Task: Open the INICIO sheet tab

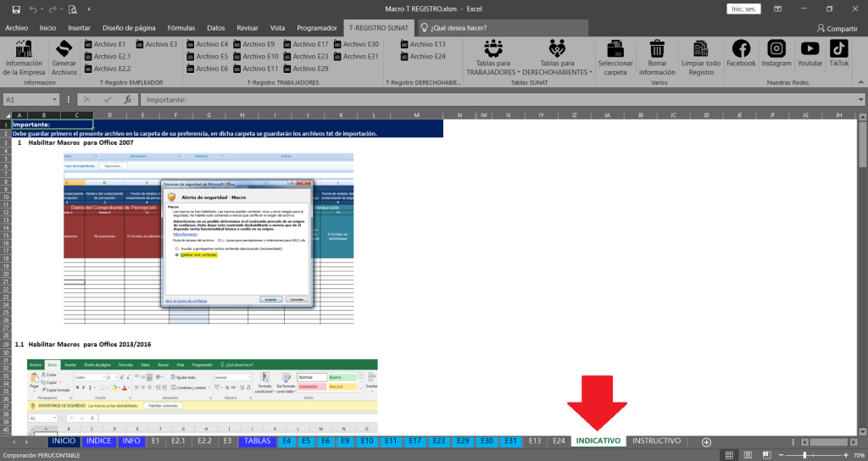Action: point(64,441)
